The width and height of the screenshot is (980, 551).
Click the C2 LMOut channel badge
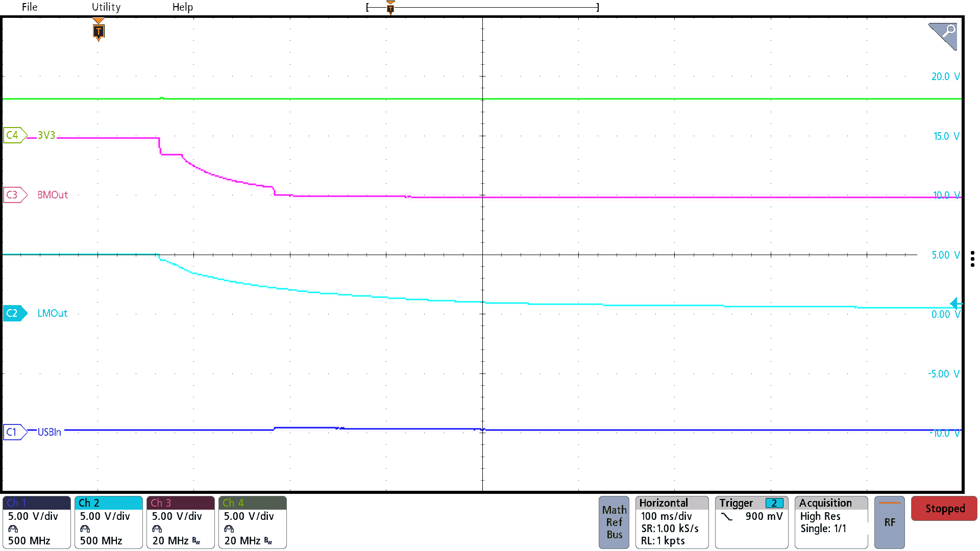(14, 313)
